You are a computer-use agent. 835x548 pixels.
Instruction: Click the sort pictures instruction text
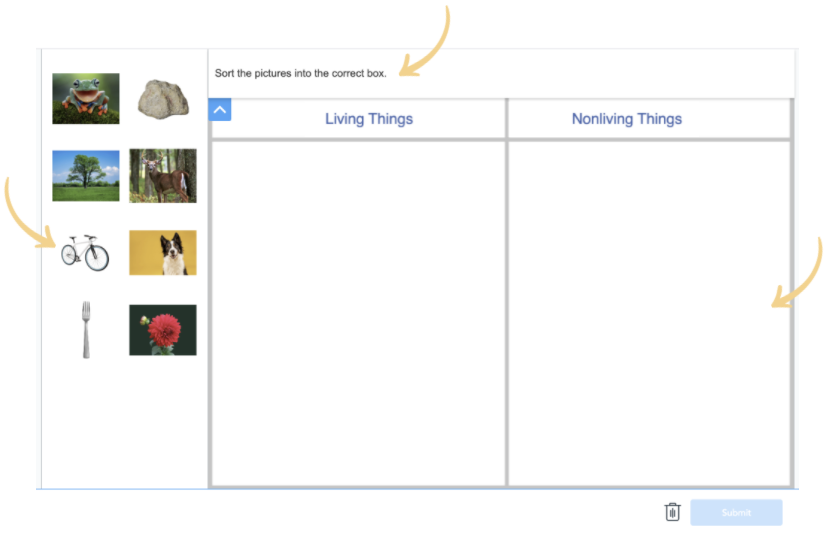301,74
